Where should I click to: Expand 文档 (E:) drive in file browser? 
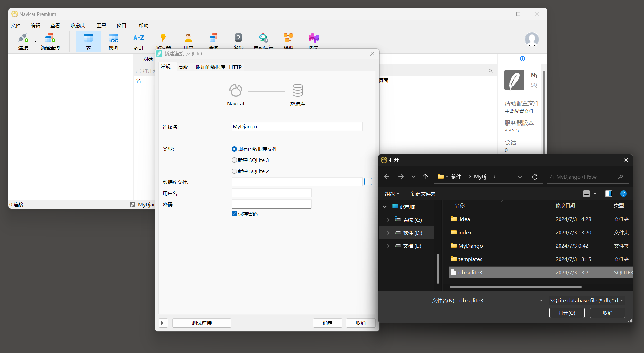pyautogui.click(x=388, y=245)
